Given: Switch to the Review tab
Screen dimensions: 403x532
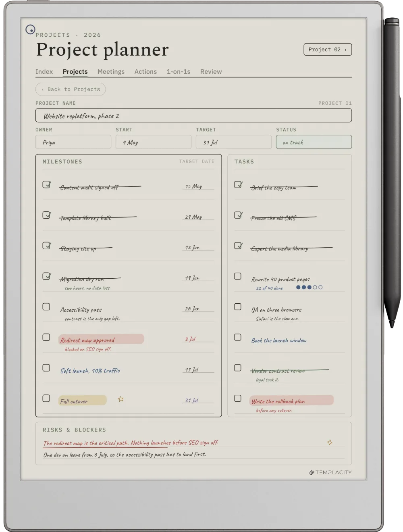Looking at the screenshot, I should 211,71.
